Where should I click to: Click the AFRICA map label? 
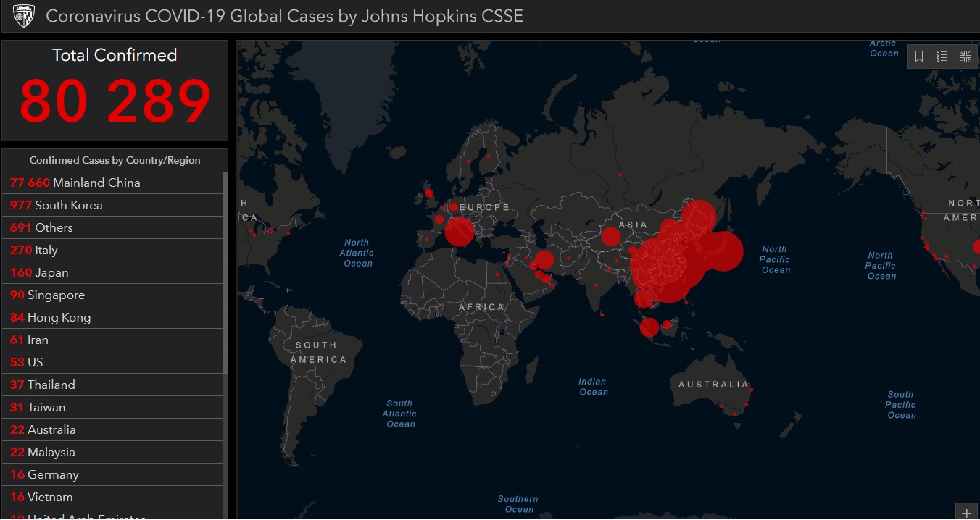tap(481, 307)
